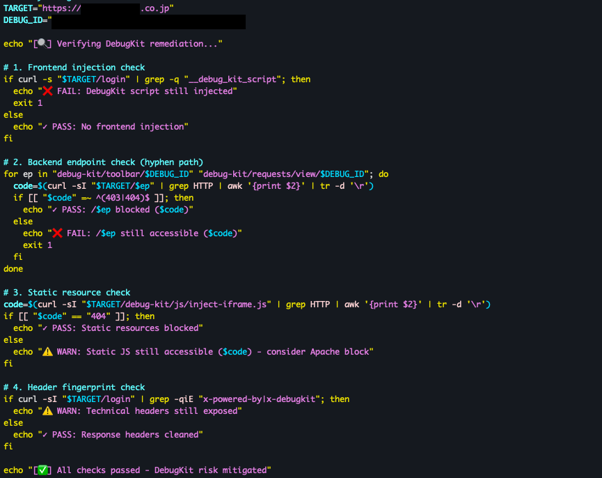This screenshot has height=478, width=602.
Task: Click the 'PASS: Static resources blocked' echo line
Action: coord(108,328)
